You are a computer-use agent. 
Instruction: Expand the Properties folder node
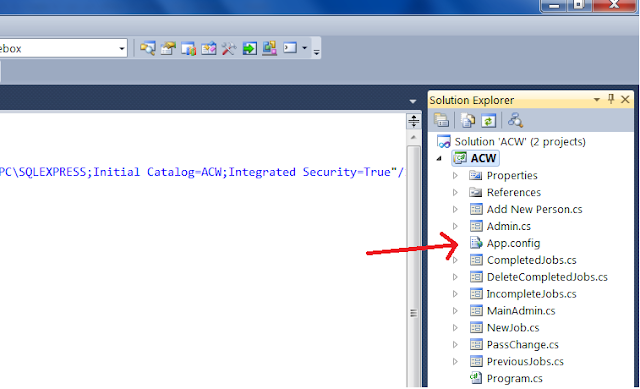[456, 176]
